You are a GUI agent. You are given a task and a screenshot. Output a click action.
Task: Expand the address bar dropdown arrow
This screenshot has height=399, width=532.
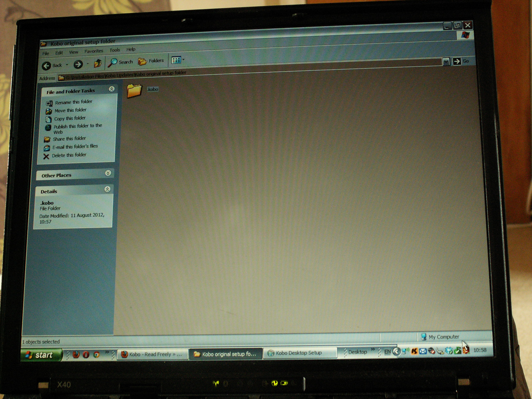tap(446, 62)
